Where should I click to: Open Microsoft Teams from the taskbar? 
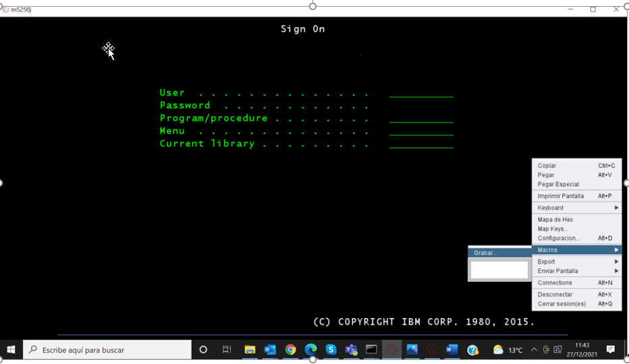click(351, 350)
